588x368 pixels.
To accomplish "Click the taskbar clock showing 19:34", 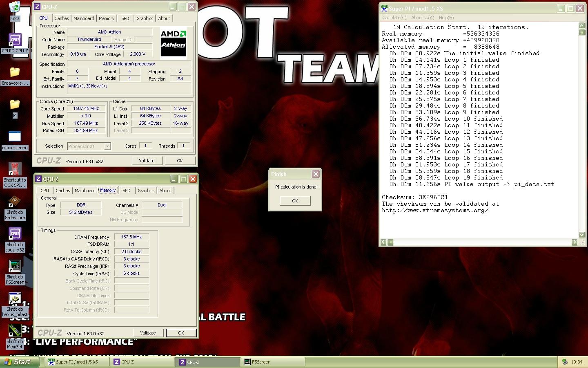I will (x=577, y=362).
